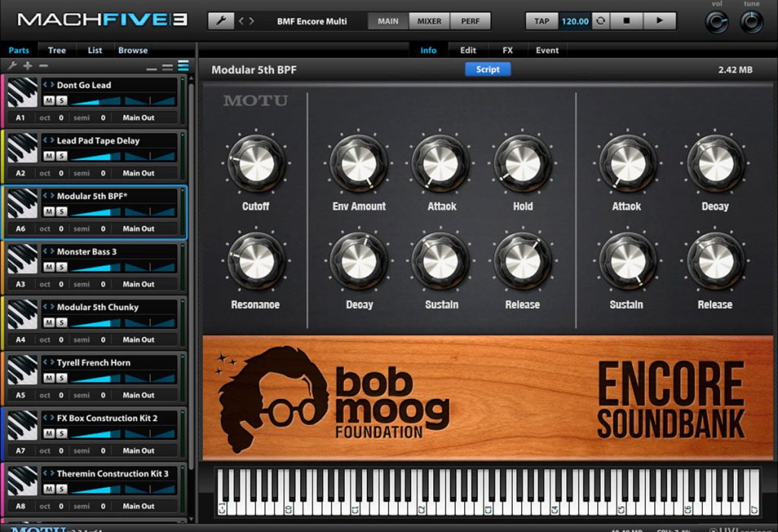
Task: Solo the Monster Bass 3 part
Action: [x=61, y=268]
